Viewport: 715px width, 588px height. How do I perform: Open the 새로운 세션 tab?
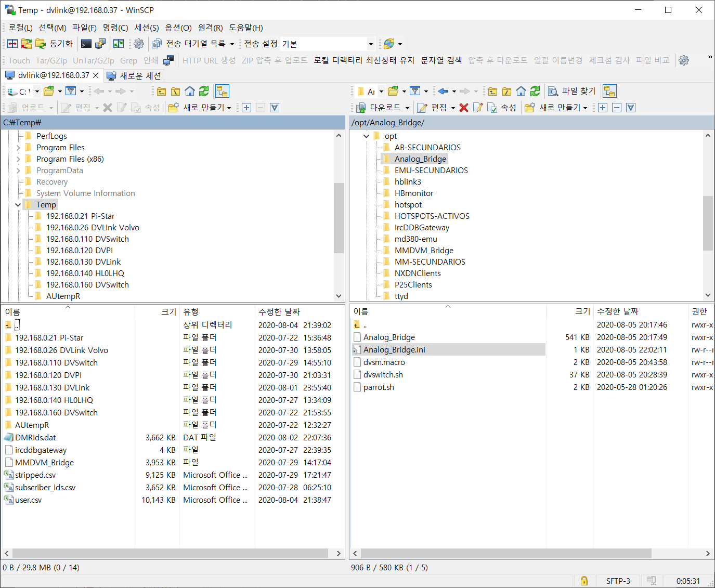(134, 76)
